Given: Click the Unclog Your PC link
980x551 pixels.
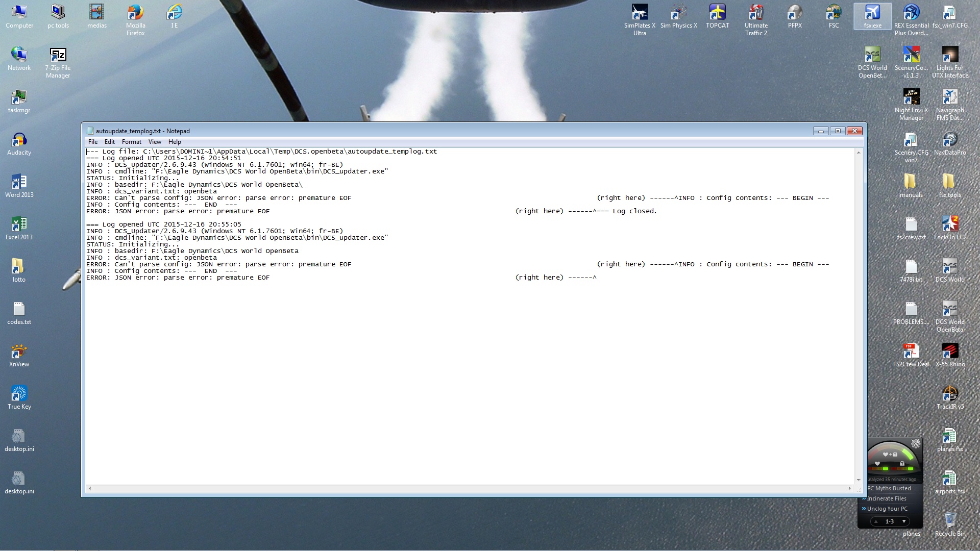Looking at the screenshot, I should click(x=887, y=509).
